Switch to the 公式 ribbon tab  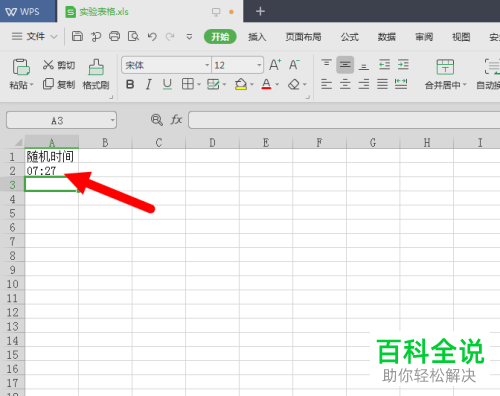[349, 37]
